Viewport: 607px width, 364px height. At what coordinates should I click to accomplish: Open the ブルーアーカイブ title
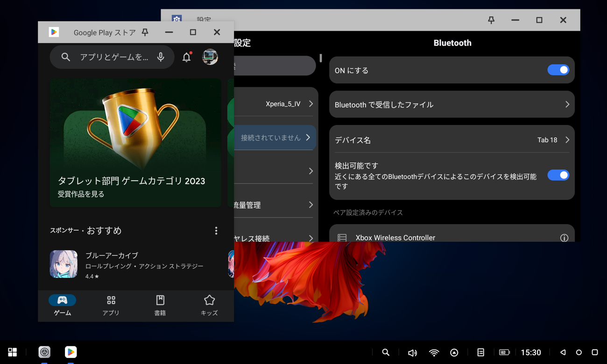coord(112,255)
